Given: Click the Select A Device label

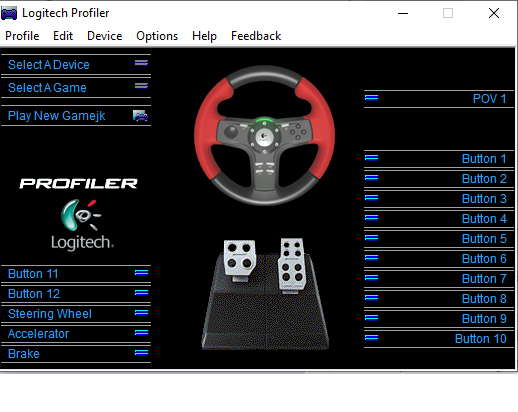Looking at the screenshot, I should [49, 65].
